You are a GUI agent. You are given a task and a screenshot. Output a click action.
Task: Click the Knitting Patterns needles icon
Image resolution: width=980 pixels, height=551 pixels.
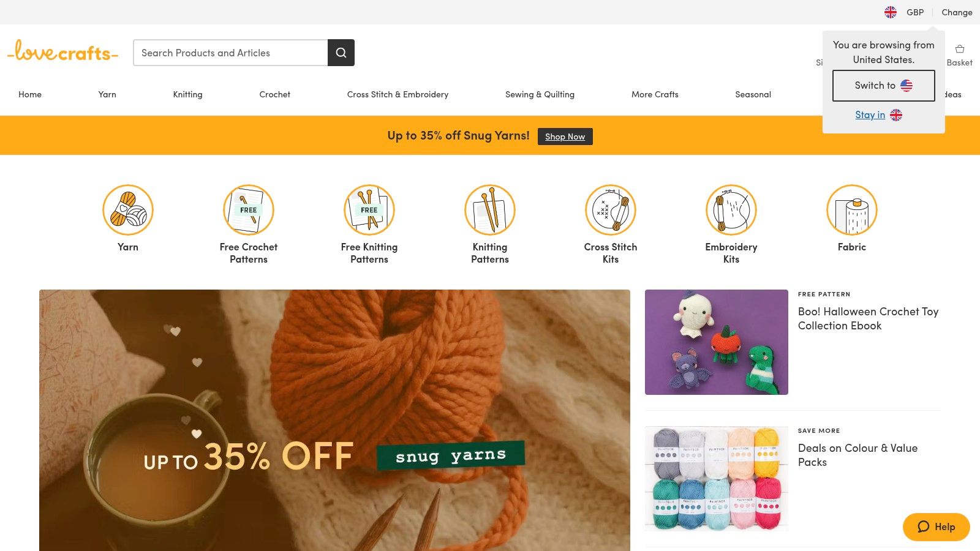tap(490, 210)
